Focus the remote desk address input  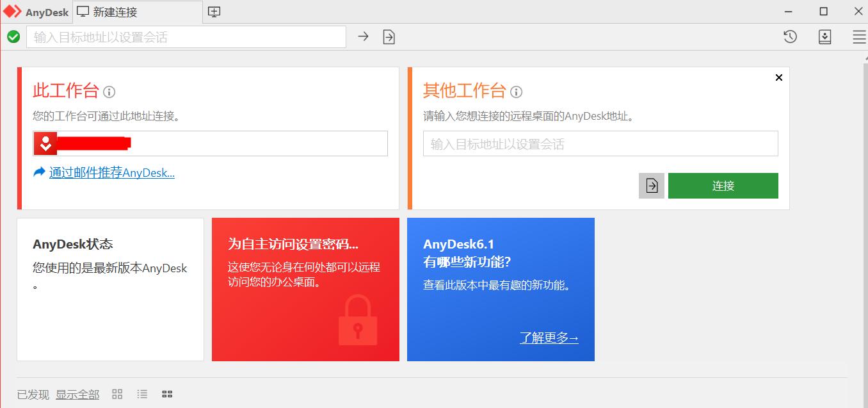click(600, 143)
